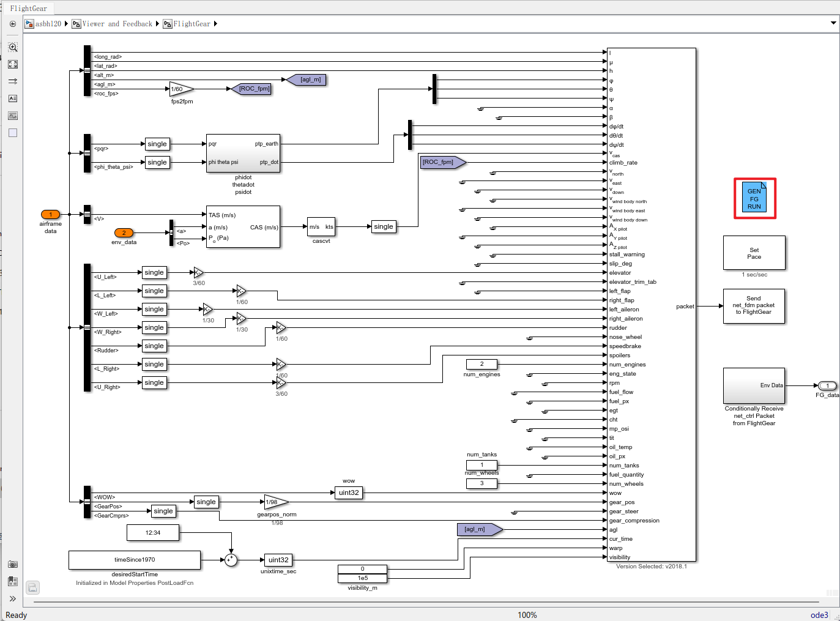The image size is (840, 621).
Task: Select the [ROC_fpm] Goto tag near top
Action: point(251,89)
